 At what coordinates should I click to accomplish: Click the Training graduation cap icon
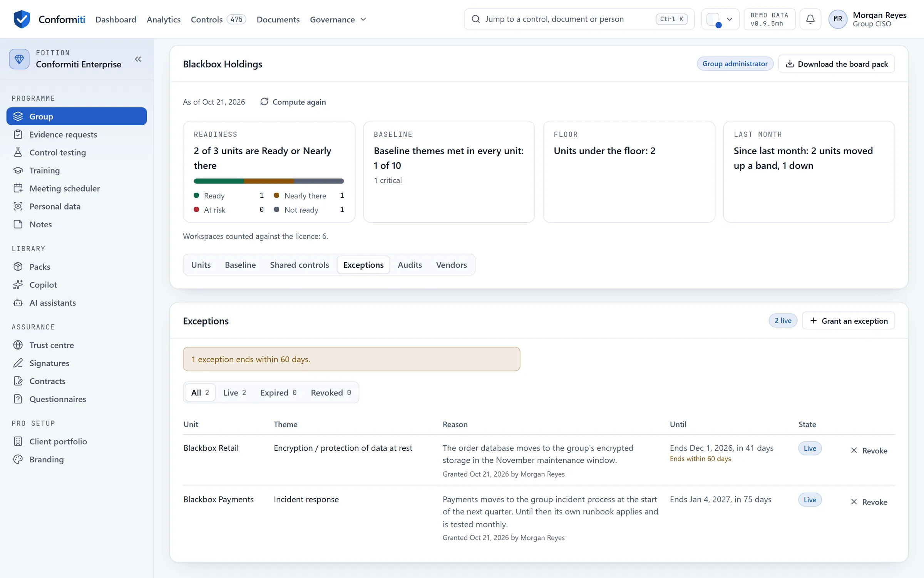click(x=18, y=170)
